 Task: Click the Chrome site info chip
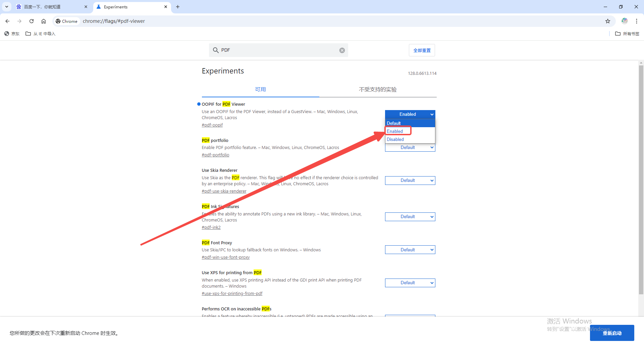pos(67,21)
